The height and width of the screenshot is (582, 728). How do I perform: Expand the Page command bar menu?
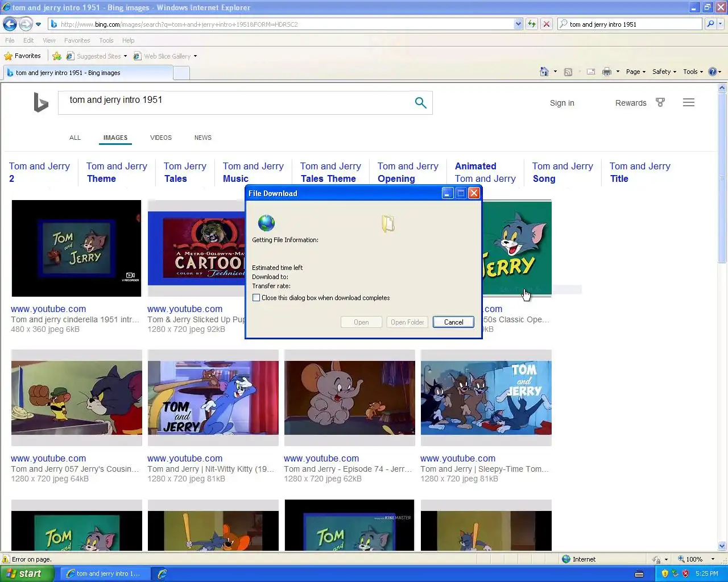636,72
